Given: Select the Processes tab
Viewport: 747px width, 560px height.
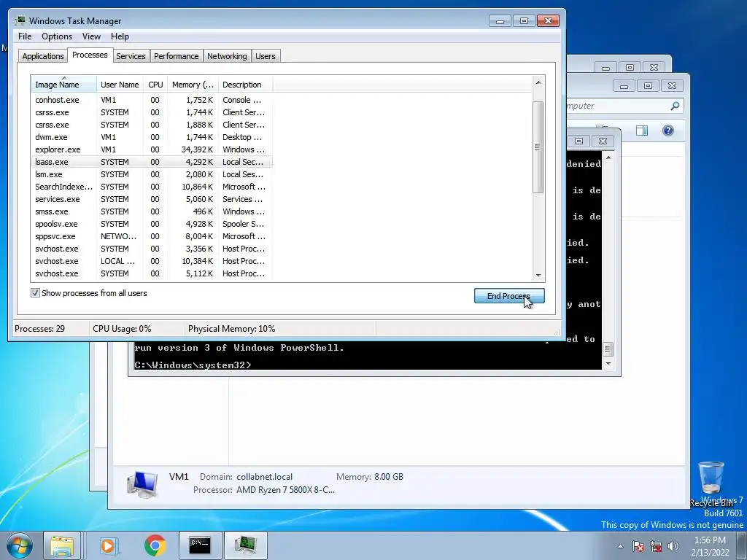Looking at the screenshot, I should pos(90,55).
